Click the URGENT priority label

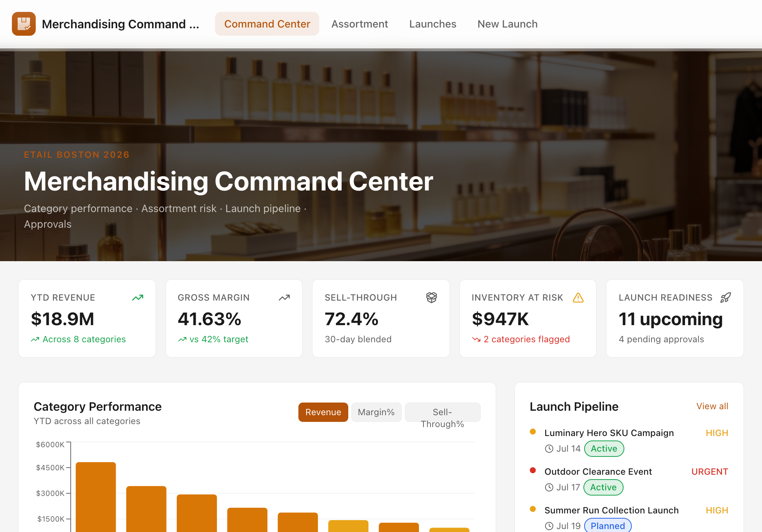tap(710, 472)
